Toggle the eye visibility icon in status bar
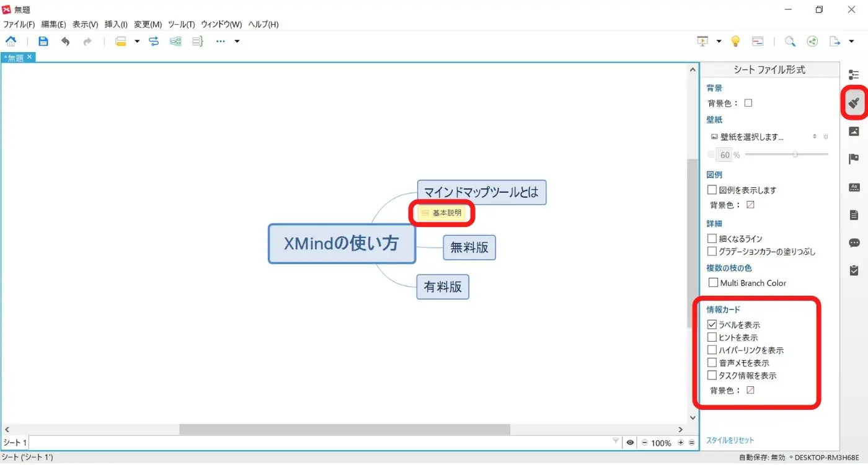 pos(630,443)
